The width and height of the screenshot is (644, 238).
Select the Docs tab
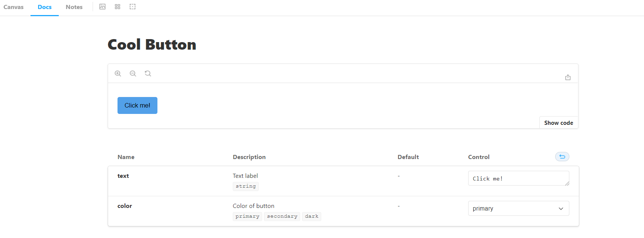click(44, 7)
